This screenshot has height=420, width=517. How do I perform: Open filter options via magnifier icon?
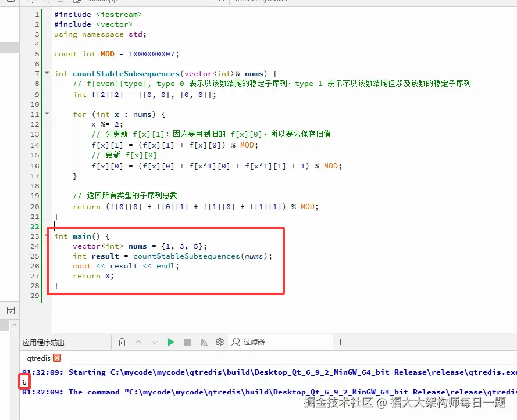[x=236, y=342]
